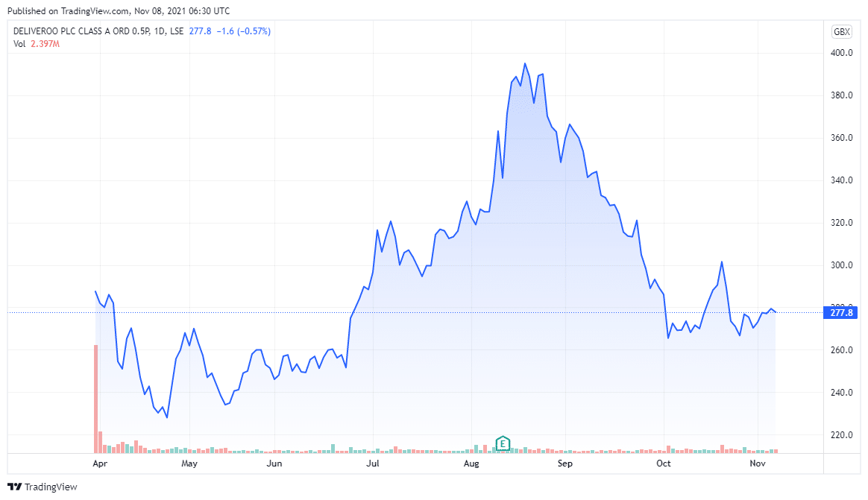
Task: Click the 'Sep' date axis label
Action: (x=564, y=463)
